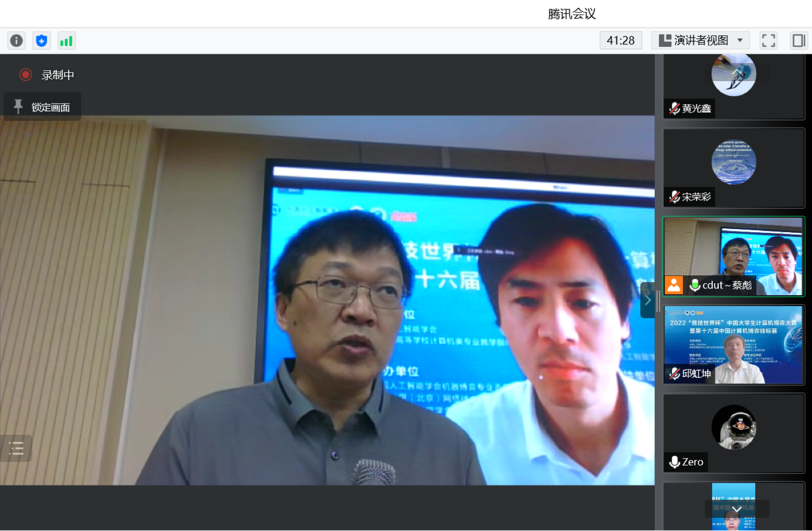Viewport: 812px width, 531px height.
Task: Select 黄光鑫 participant thumbnail
Action: tap(734, 86)
